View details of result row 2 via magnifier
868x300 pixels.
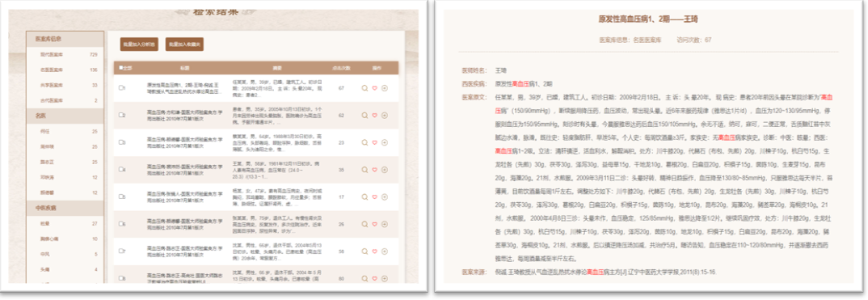point(364,115)
